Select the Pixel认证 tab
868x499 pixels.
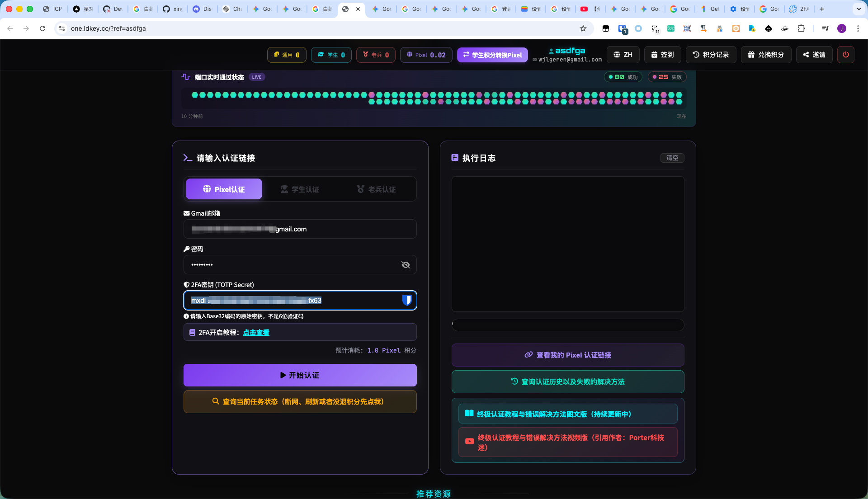(224, 189)
